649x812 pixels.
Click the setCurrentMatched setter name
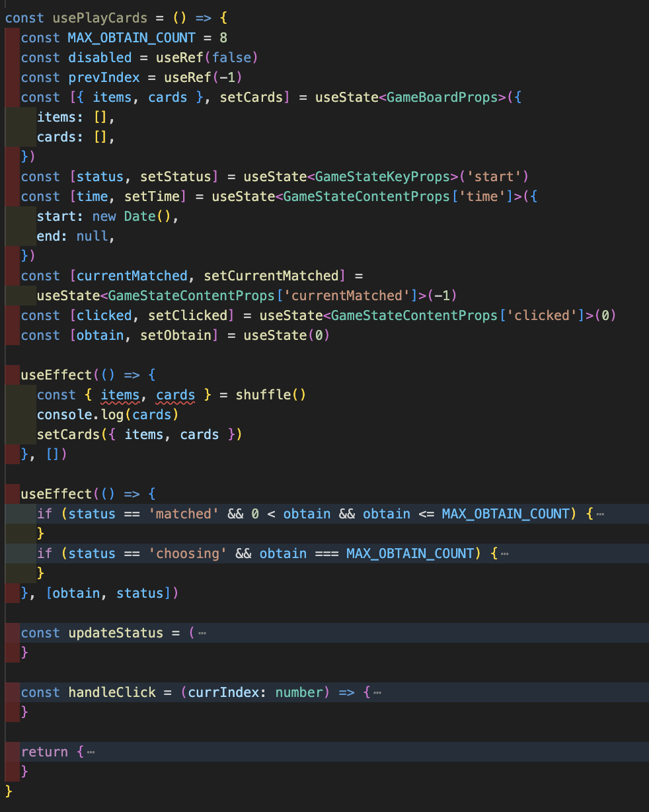(272, 276)
